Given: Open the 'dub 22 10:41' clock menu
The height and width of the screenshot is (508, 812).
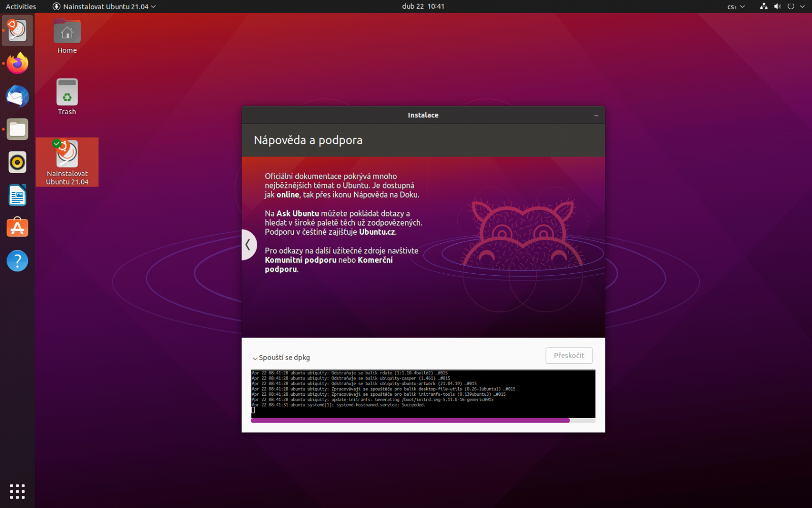Looking at the screenshot, I should pyautogui.click(x=423, y=7).
